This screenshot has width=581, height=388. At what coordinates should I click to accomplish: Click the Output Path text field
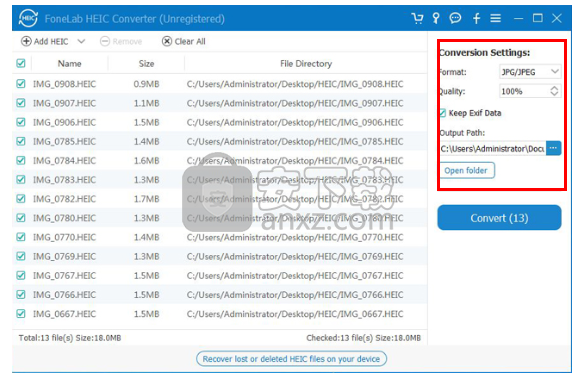point(492,149)
